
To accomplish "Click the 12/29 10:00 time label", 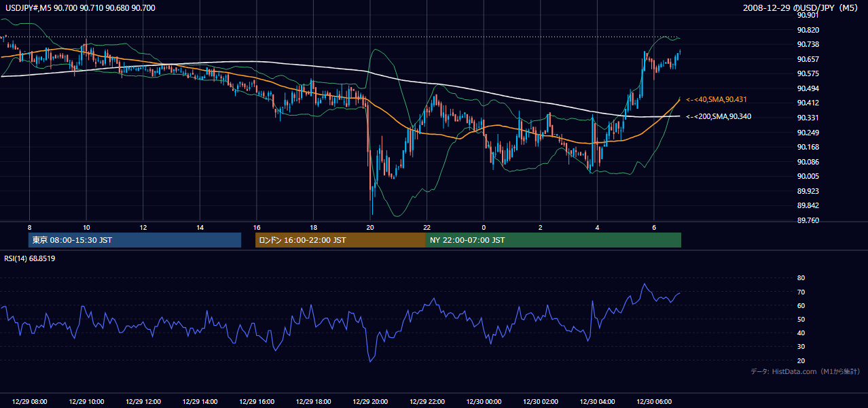I will pyautogui.click(x=86, y=402).
